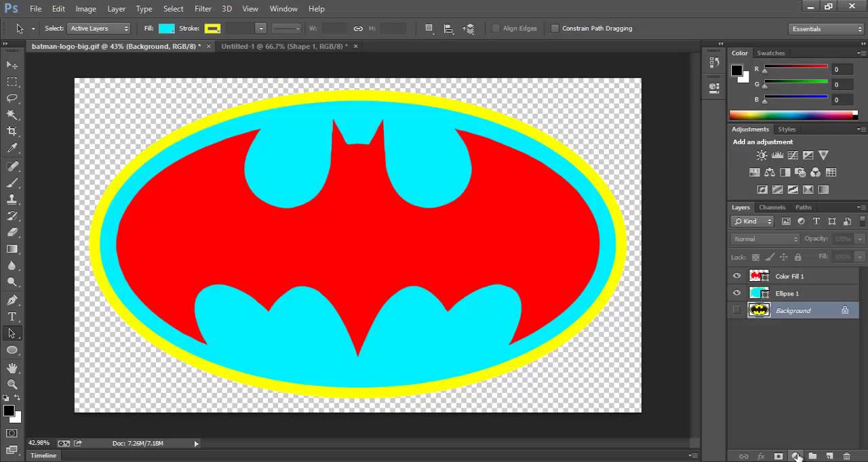Select the Move tool

coord(12,64)
